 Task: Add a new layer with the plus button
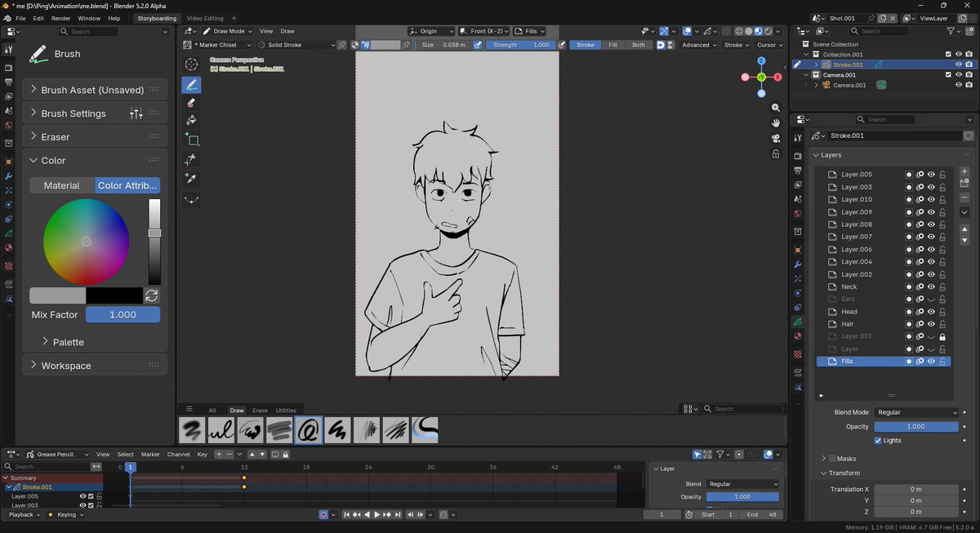click(964, 171)
